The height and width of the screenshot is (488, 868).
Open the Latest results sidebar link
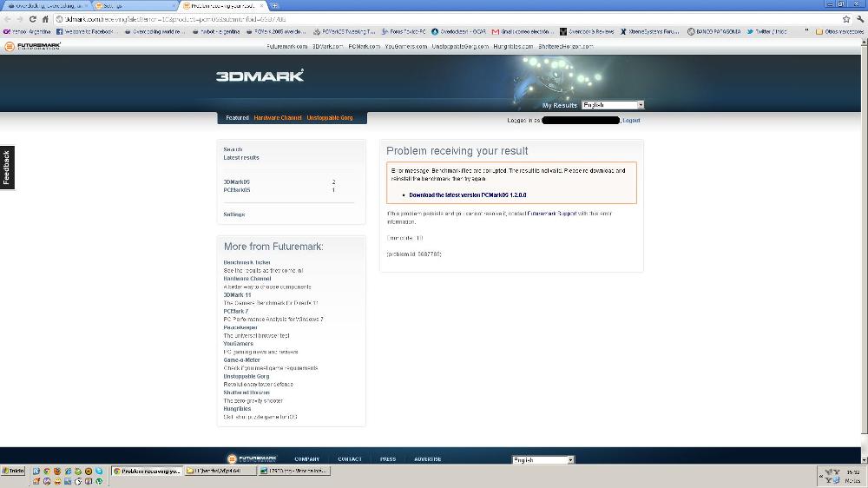[241, 158]
